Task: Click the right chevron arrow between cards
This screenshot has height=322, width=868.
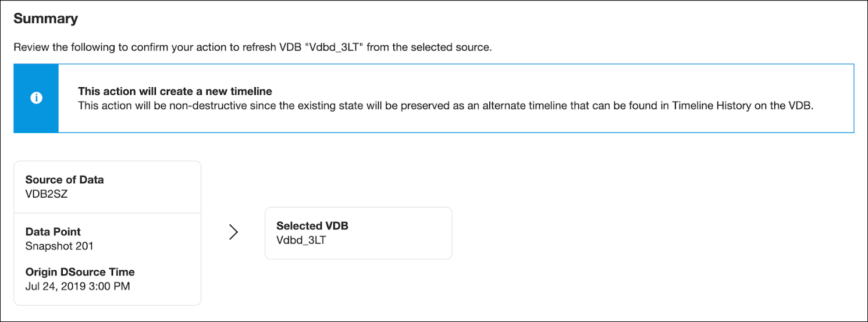Action: pos(233,232)
